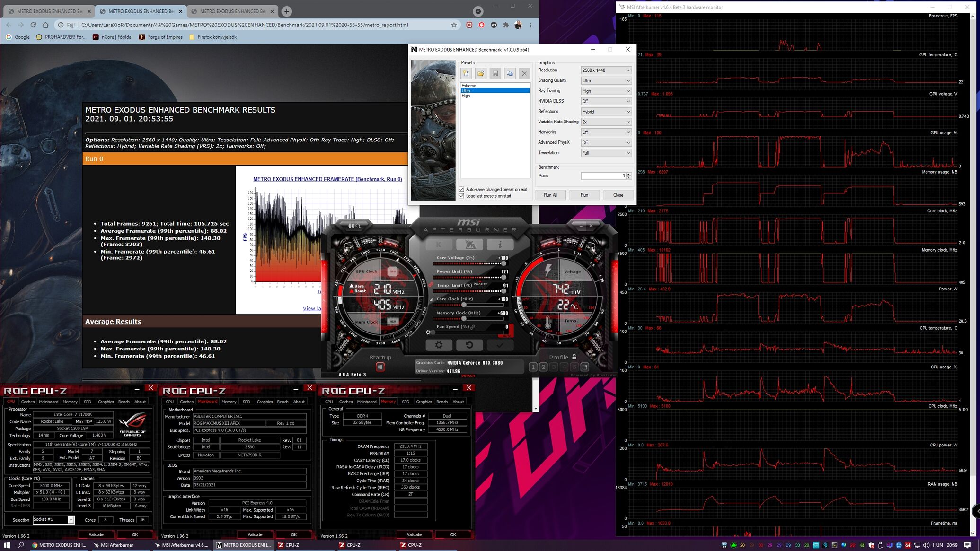Open OC Scanner in Afterburner
This screenshot has height=551, width=980.
click(x=354, y=226)
